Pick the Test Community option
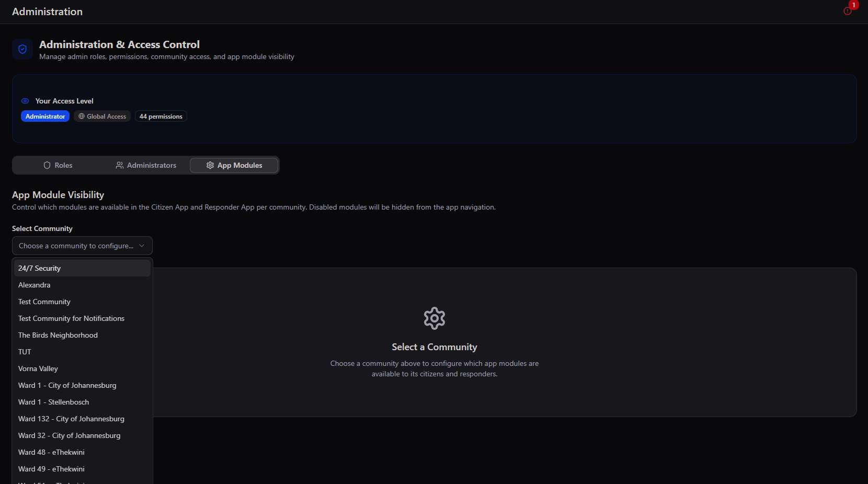868x484 pixels. tap(82, 302)
